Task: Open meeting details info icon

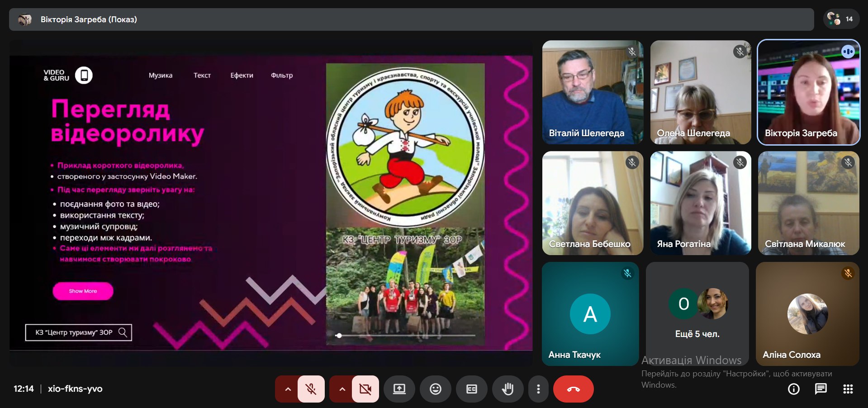Action: 793,389
